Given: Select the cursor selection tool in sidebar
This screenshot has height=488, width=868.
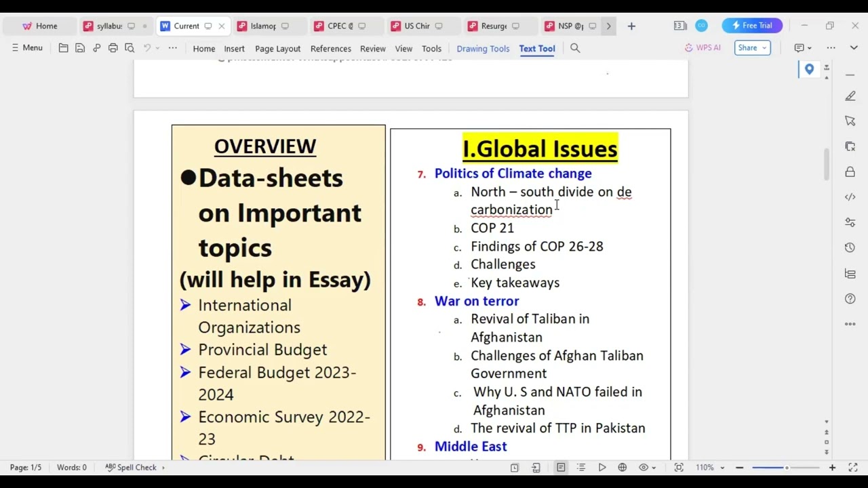Looking at the screenshot, I should pyautogui.click(x=850, y=121).
